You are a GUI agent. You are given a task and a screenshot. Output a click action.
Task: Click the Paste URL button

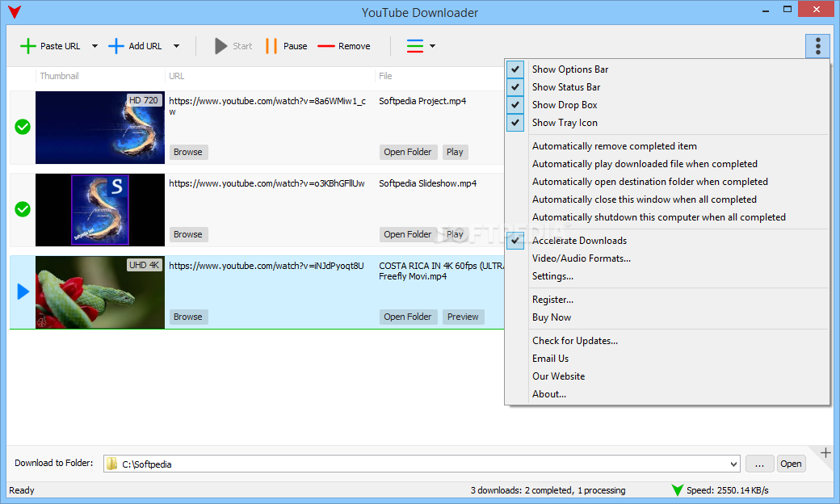coord(50,46)
